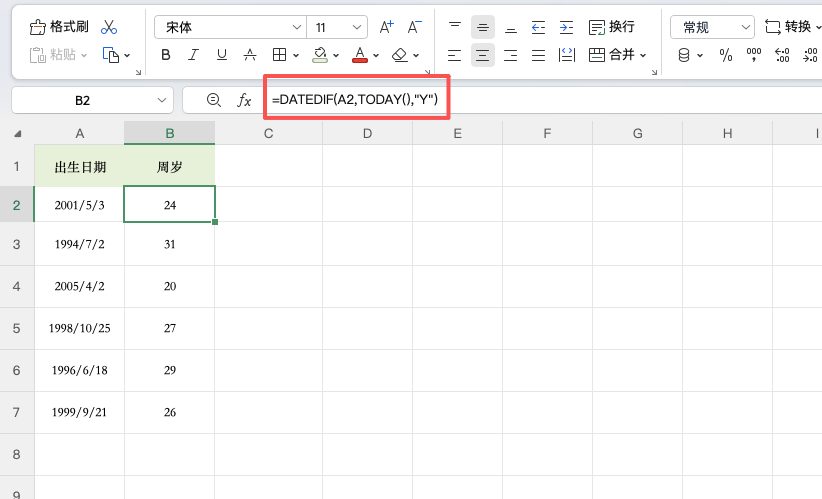Open the Merge (合并) cells menu
This screenshot has height=499, width=822.
coord(617,55)
